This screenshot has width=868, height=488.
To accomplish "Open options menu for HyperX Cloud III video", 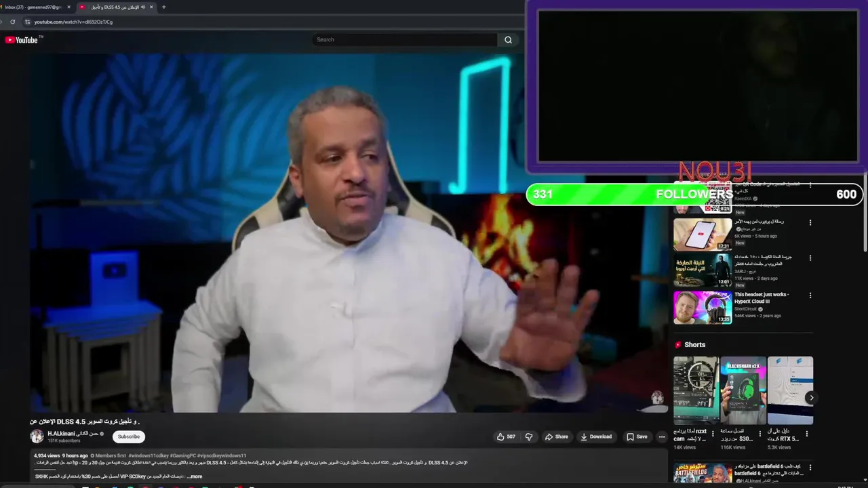I will coord(810,296).
